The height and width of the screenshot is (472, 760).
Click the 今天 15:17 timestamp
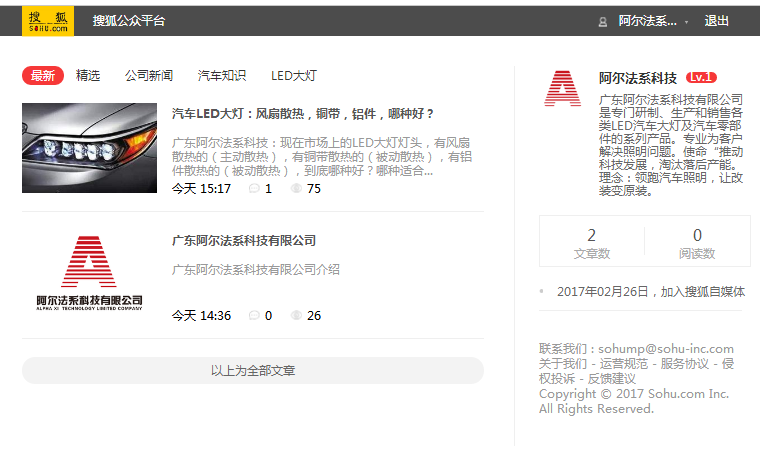point(202,189)
